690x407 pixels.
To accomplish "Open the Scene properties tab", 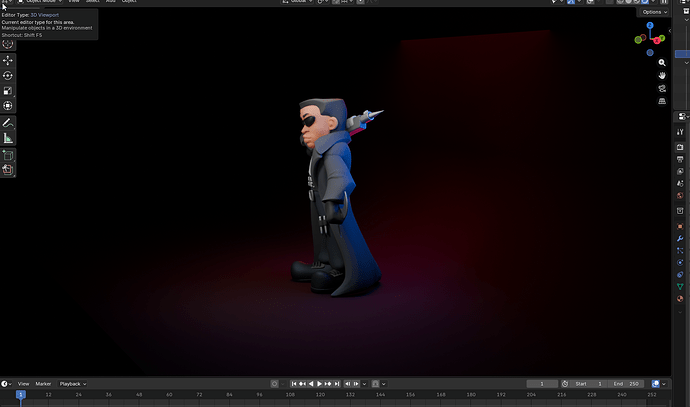I will pyautogui.click(x=680, y=183).
